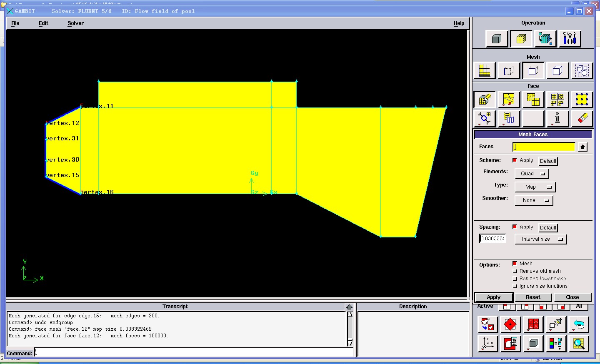The width and height of the screenshot is (600, 364).
Task: Click the yellow Faces selection field
Action: tap(544, 147)
